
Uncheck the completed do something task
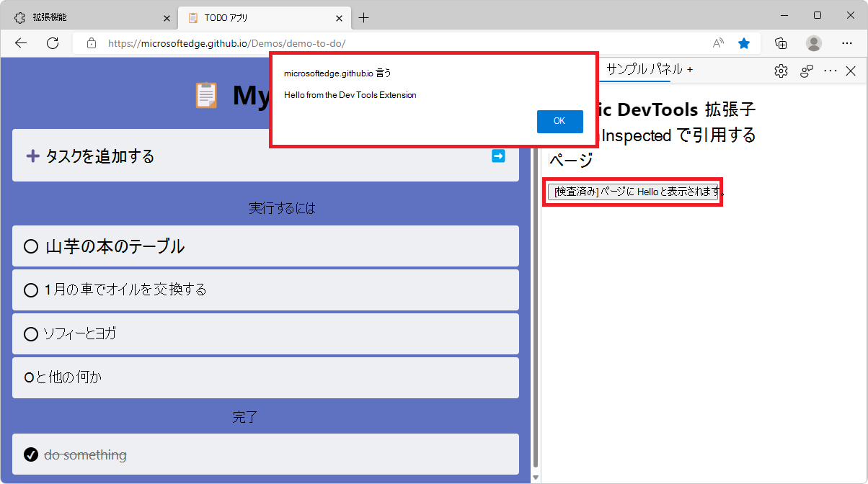(x=30, y=454)
